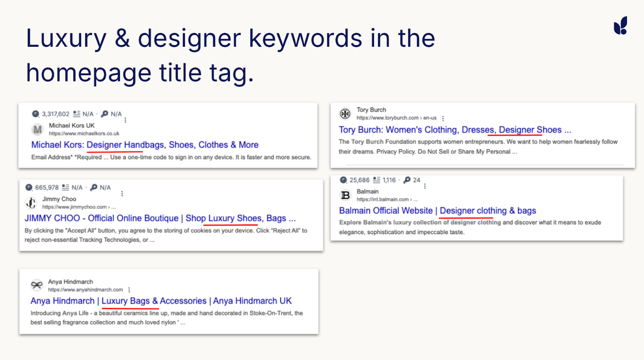
Task: Click the Jimmy Choo JC favicon
Action: [31, 203]
